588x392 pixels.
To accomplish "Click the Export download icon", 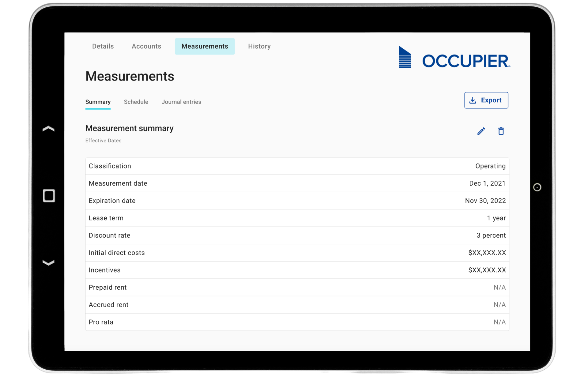I will click(474, 100).
